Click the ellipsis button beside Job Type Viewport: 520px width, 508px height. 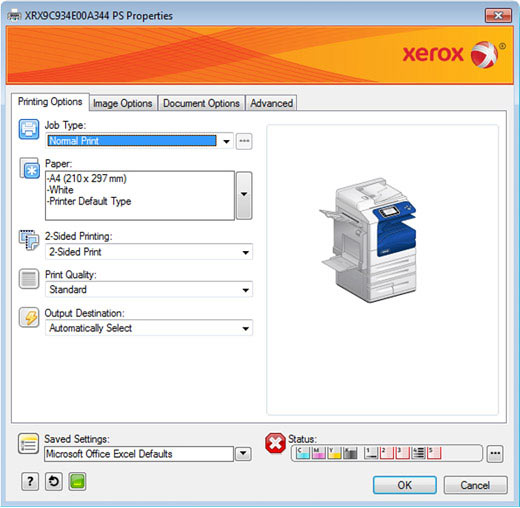[x=244, y=141]
